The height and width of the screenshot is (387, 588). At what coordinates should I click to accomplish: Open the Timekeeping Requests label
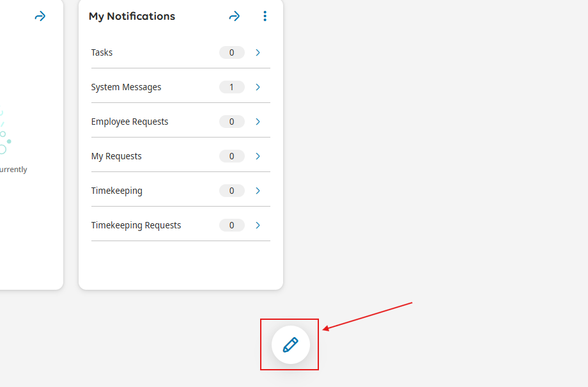(x=136, y=225)
